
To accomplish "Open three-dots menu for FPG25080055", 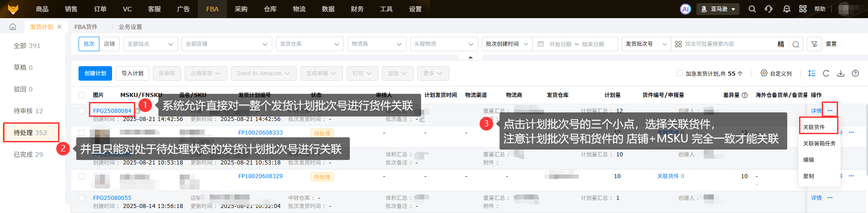I will coord(830,198).
